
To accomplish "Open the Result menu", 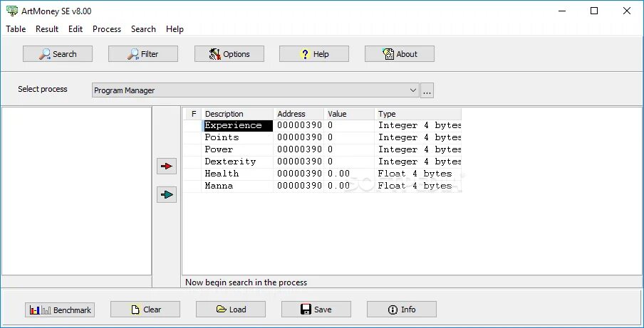I will tap(47, 29).
